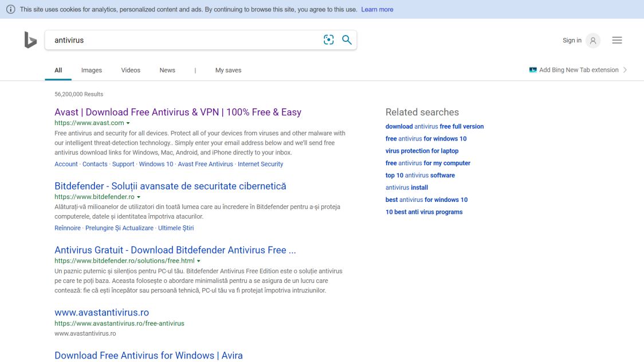
Task: Click Internet Security sublink
Action: pyautogui.click(x=260, y=164)
